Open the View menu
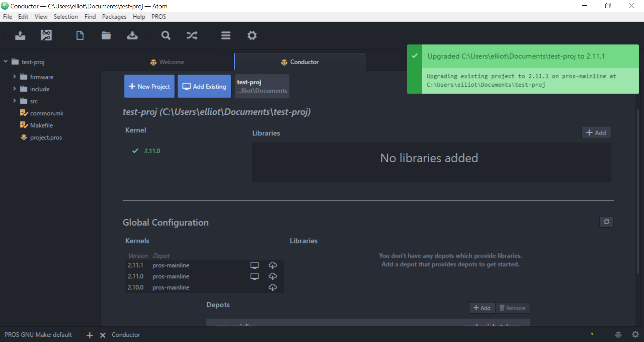Screen dimensions: 644x342 [x=41, y=17]
